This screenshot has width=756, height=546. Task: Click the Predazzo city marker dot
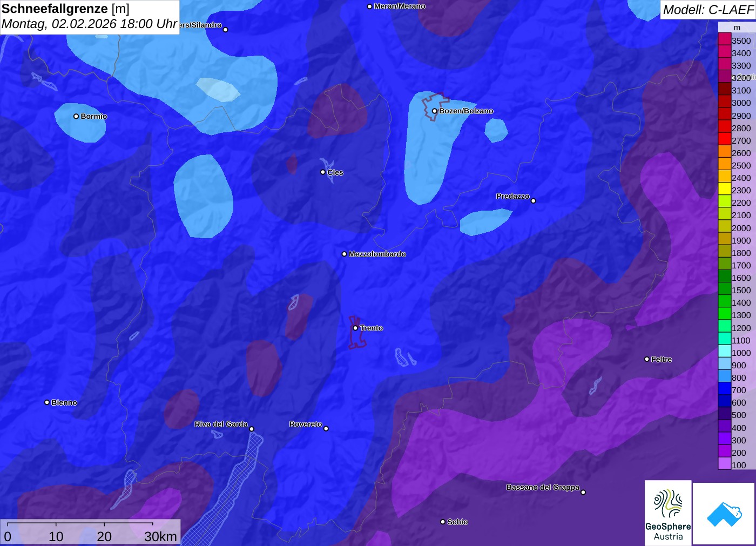coord(534,201)
